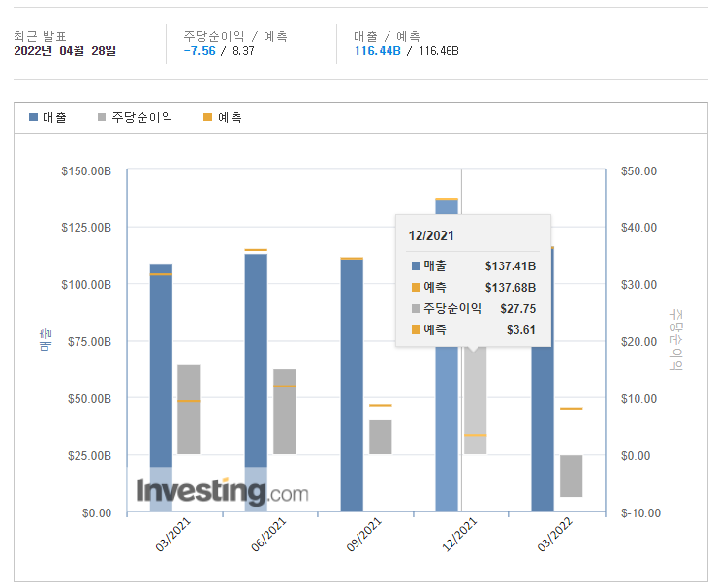Click the $137.68B forecast value in tooltip
The width and height of the screenshot is (716, 588).
coord(510,287)
